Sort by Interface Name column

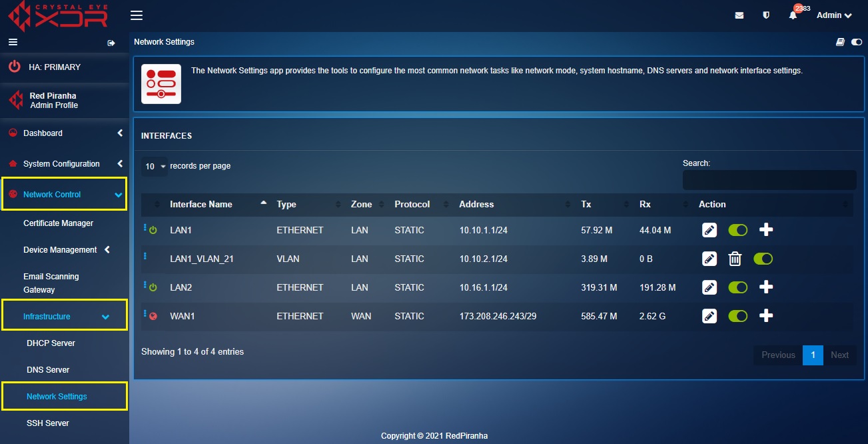pyautogui.click(x=218, y=204)
